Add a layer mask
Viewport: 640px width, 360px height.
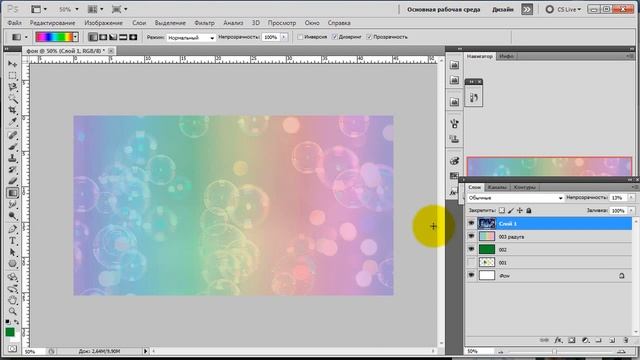(x=572, y=340)
